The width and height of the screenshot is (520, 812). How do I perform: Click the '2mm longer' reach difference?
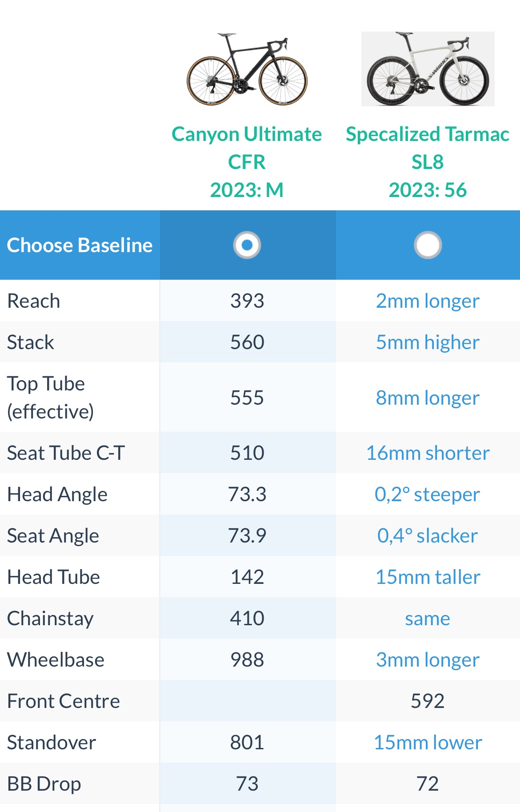click(428, 301)
